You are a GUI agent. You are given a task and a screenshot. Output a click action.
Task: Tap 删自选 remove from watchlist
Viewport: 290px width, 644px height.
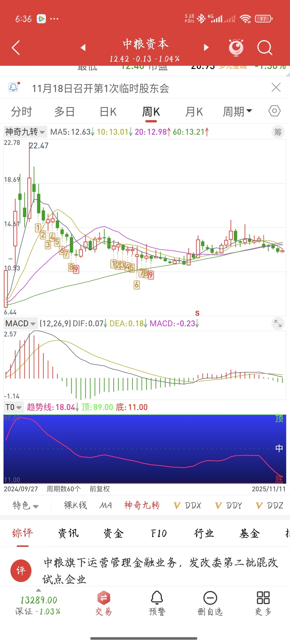pos(210,603)
